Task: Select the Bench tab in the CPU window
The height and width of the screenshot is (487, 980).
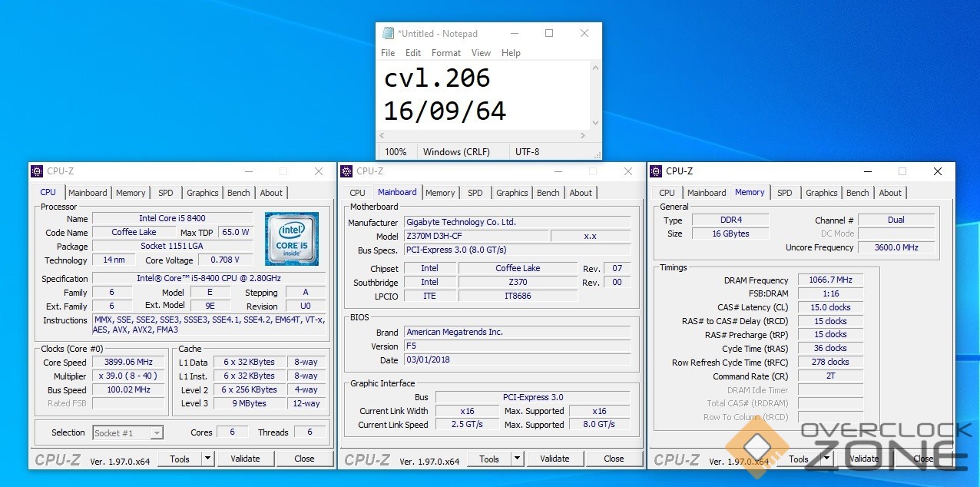Action: [238, 193]
